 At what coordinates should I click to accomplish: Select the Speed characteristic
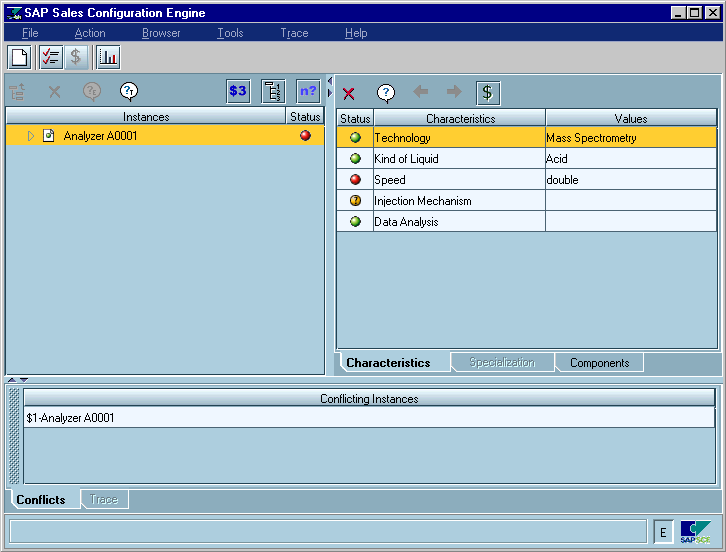(459, 180)
